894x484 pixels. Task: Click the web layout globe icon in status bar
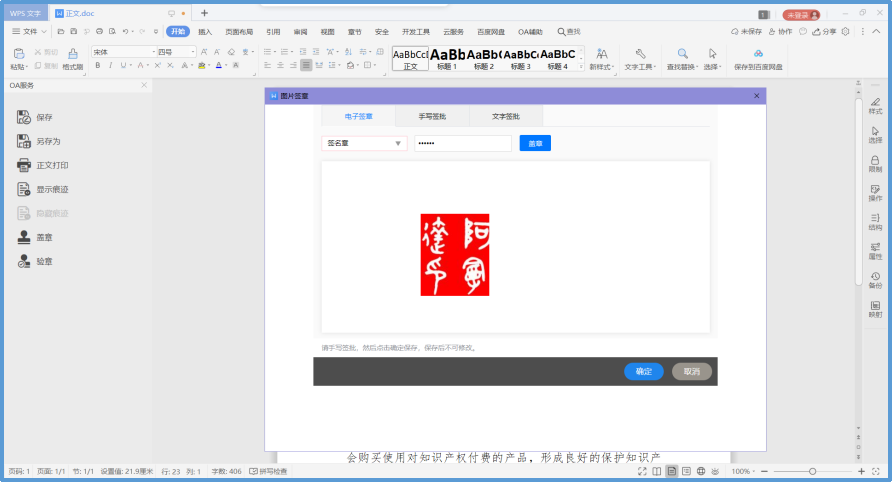point(701,471)
